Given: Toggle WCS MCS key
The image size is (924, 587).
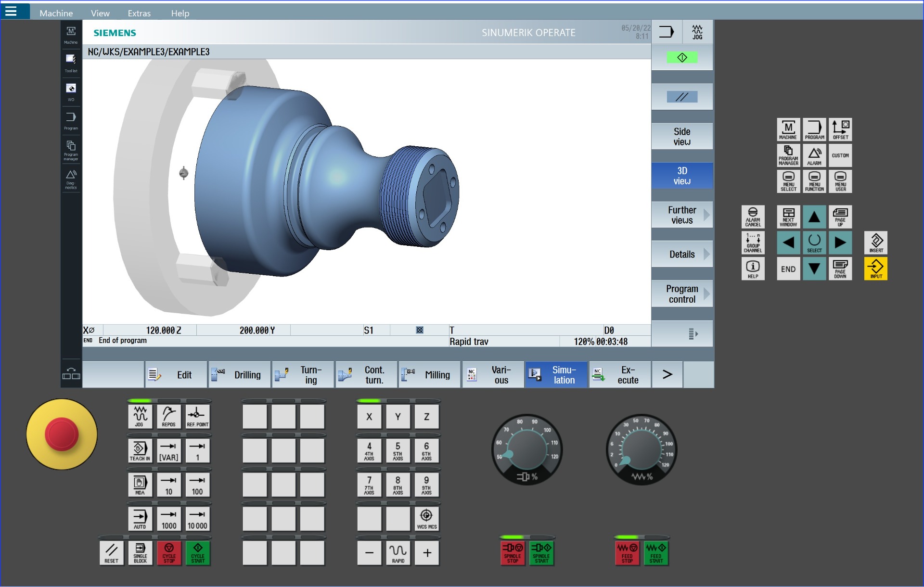Looking at the screenshot, I should [426, 519].
